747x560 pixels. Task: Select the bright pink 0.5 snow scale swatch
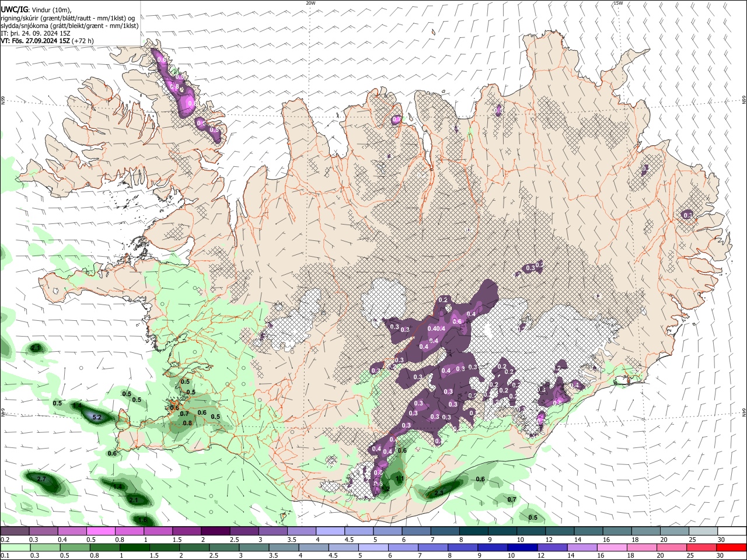(100, 531)
